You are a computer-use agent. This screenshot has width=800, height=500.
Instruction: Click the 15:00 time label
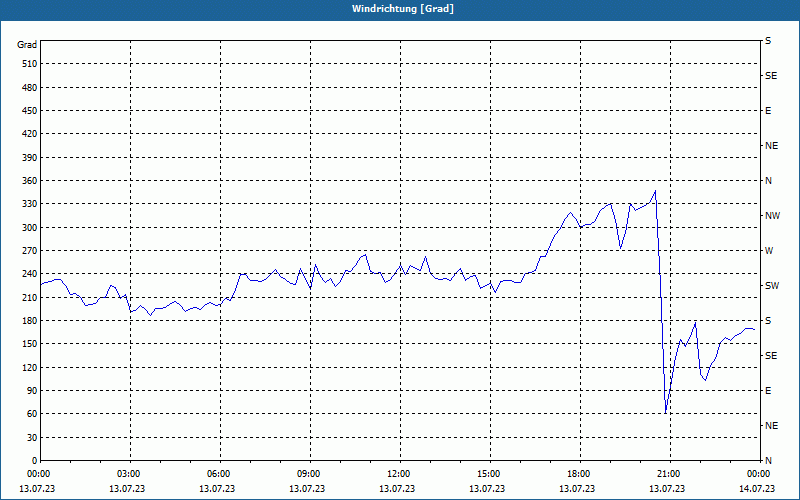(x=490, y=474)
